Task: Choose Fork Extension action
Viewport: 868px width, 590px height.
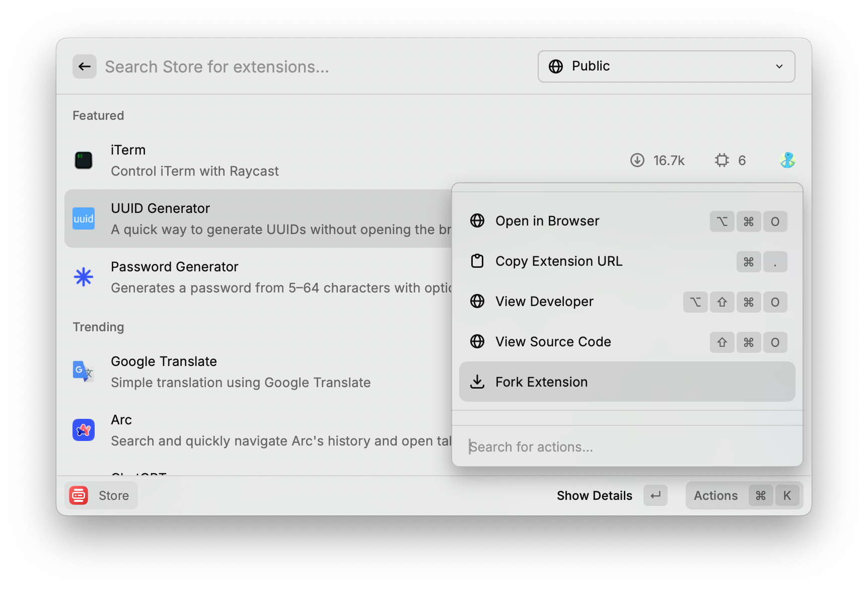Action: point(627,382)
